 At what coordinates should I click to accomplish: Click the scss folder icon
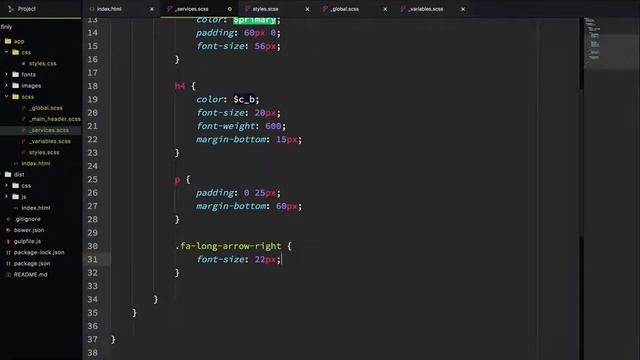click(x=16, y=96)
